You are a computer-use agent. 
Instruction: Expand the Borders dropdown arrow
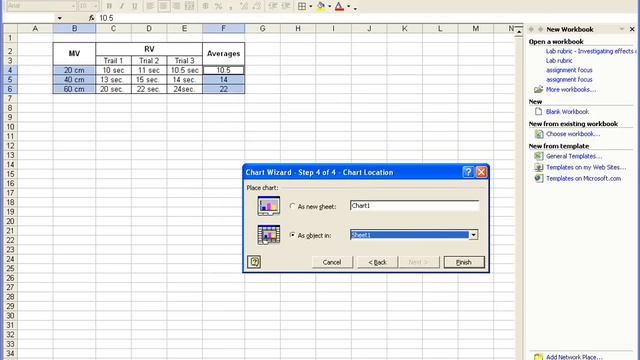point(311,6)
